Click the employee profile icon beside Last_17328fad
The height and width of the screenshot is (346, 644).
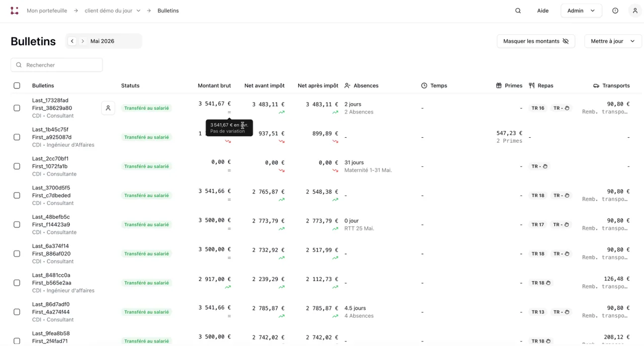[108, 108]
